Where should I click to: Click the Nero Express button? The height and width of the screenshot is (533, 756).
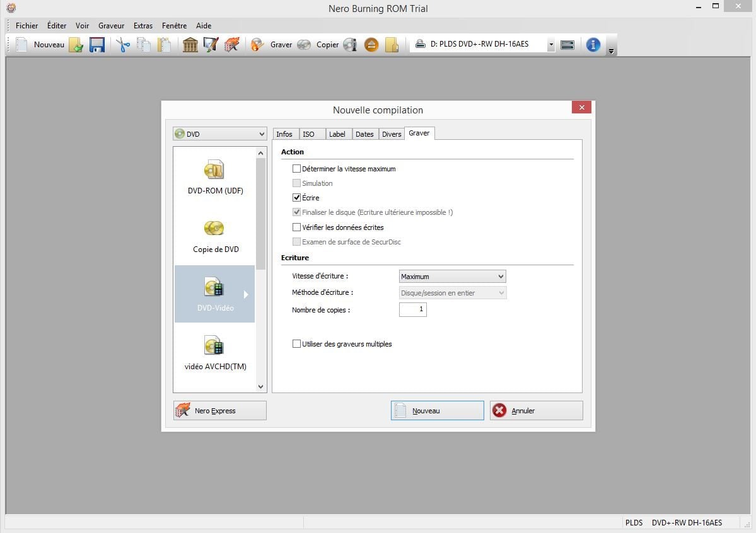tap(220, 411)
